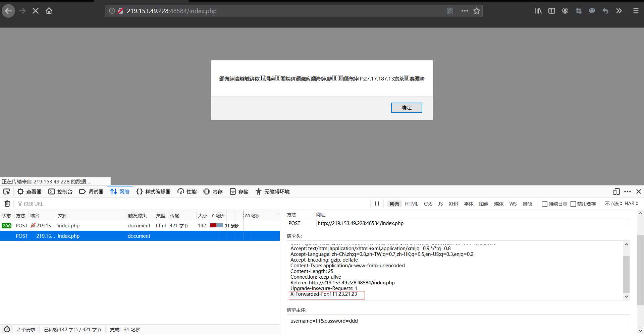Enable the 禁用缓存 checkbox
This screenshot has width=644, height=334.
coord(573,204)
